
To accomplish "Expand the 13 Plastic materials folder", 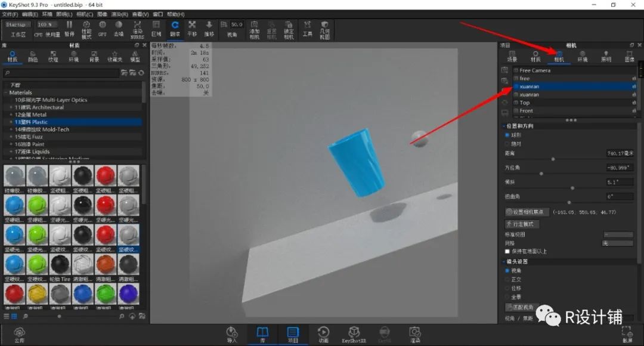I will (11, 122).
